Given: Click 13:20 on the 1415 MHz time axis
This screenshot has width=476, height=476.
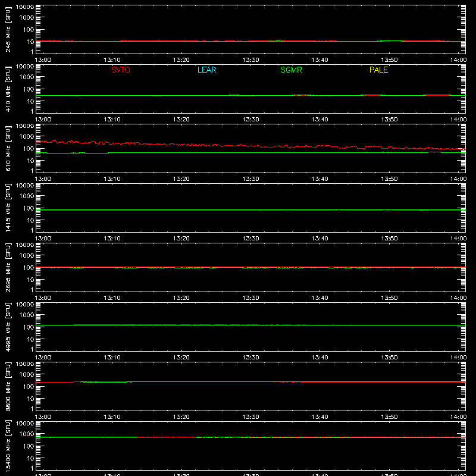Looking at the screenshot, I should [181, 239].
